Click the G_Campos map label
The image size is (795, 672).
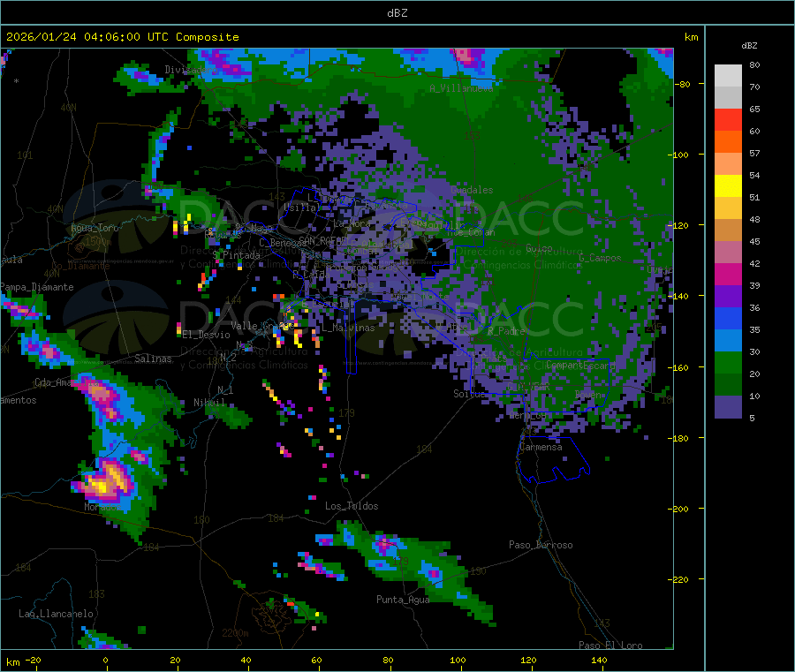coord(600,258)
